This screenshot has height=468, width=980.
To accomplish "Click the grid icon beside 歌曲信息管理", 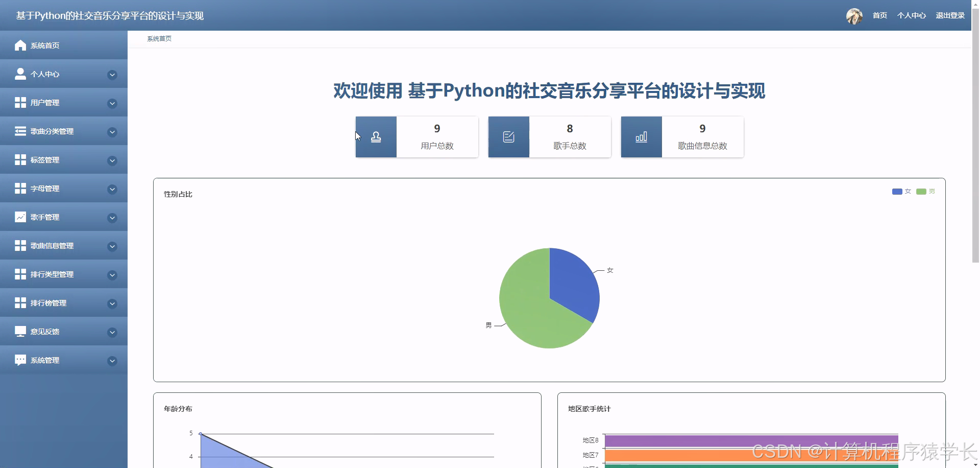I will coord(20,246).
